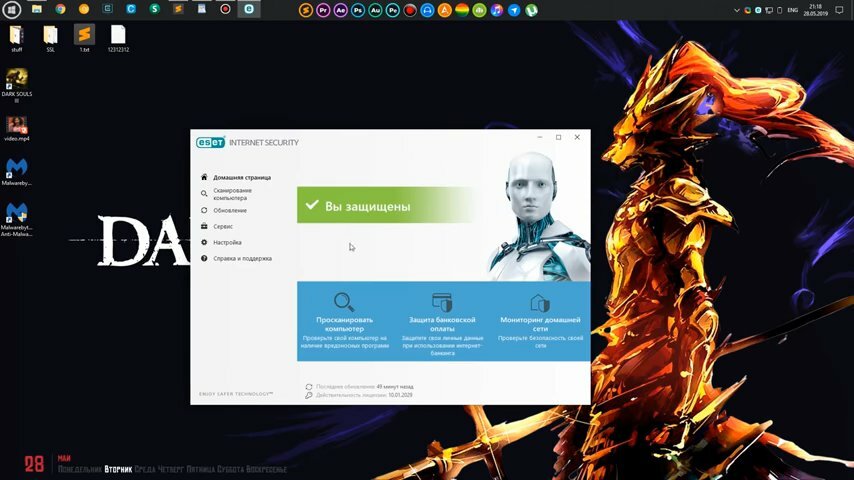
Task: Select video.mp4 on the desktop
Action: (x=17, y=129)
